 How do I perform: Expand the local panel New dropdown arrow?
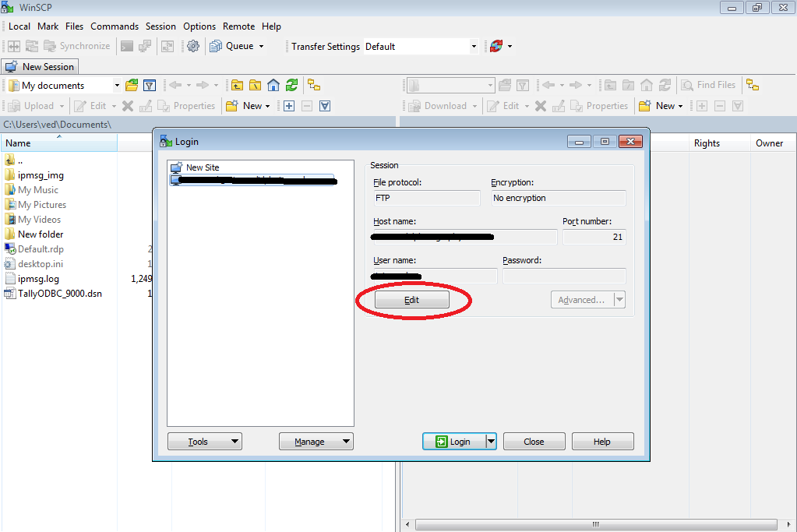(267, 106)
